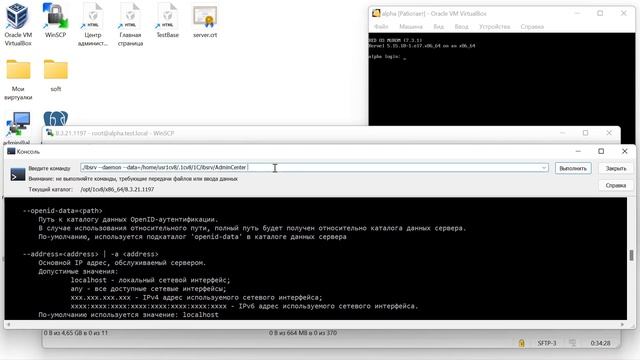Click the IPv6 адрес output line
This screenshot has width=640, height=360.
244,306
